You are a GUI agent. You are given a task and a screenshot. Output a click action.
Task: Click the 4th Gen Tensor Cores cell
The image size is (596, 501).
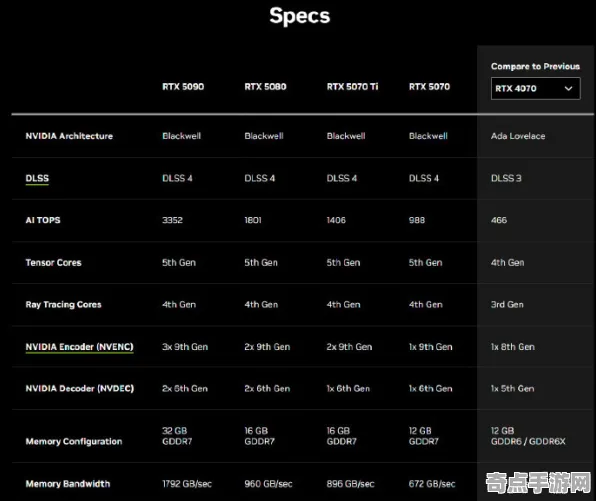pos(507,262)
